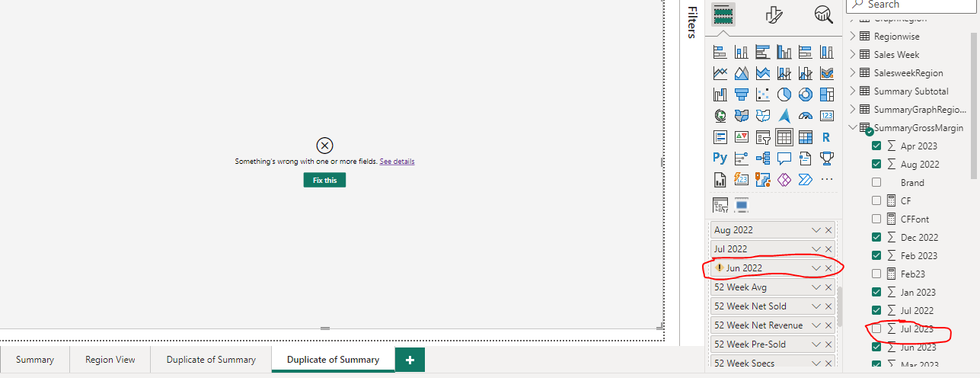Expand the Sales Week table
Screen dimensions: 980x378
(x=853, y=54)
